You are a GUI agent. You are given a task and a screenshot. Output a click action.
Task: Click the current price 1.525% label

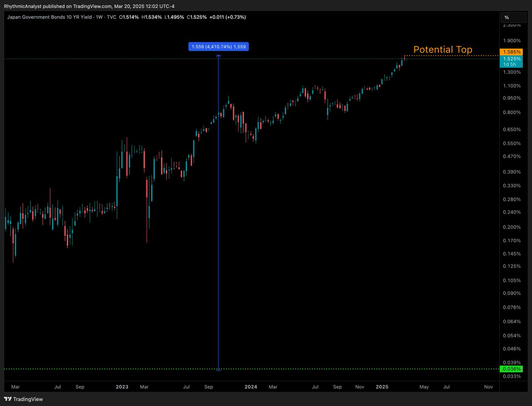[x=511, y=59]
